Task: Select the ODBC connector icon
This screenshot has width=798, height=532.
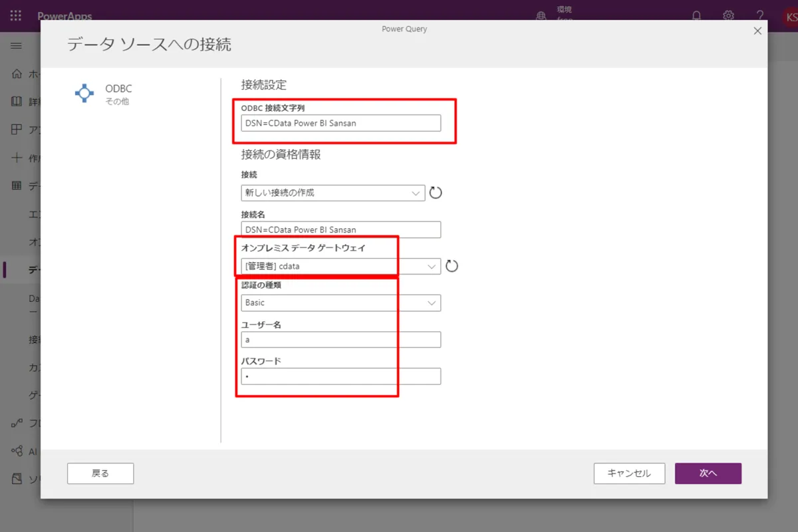Action: (x=84, y=93)
